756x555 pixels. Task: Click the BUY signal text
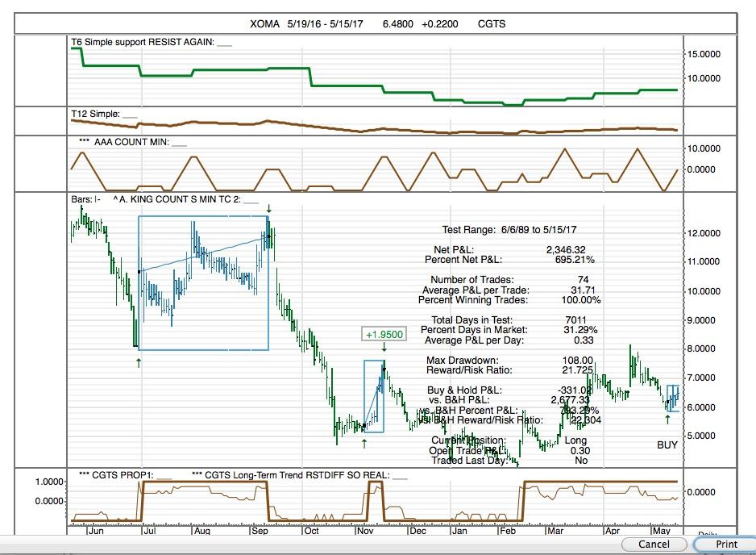pos(667,445)
